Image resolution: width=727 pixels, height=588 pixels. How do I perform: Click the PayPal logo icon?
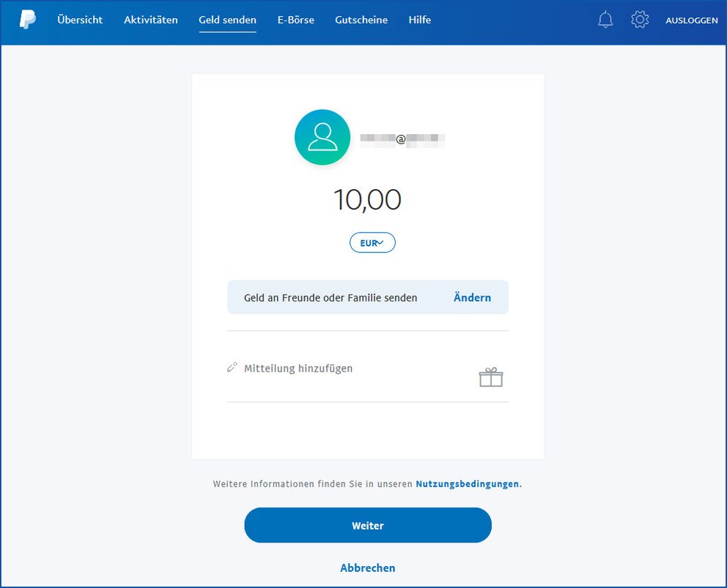coord(27,20)
